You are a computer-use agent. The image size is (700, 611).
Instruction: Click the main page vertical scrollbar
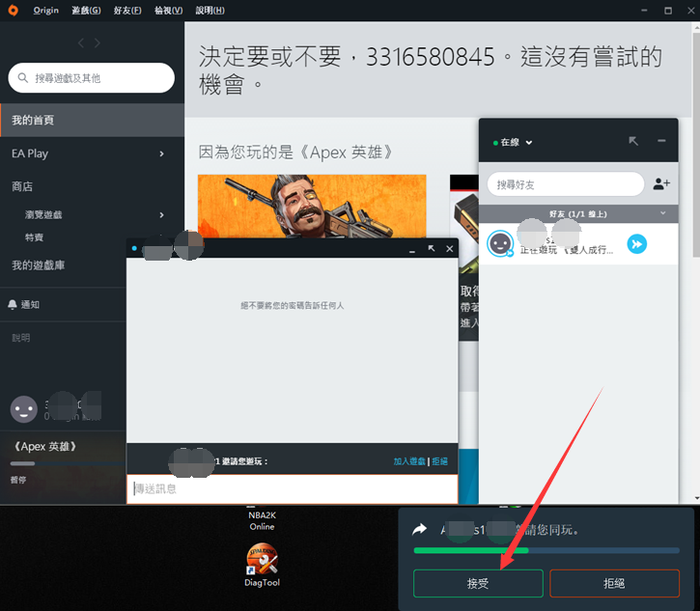coord(696,145)
